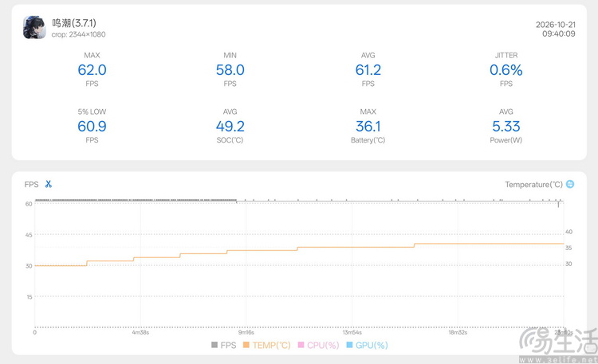Click the 9m16s time axis tick
598x364 pixels.
tap(246, 332)
